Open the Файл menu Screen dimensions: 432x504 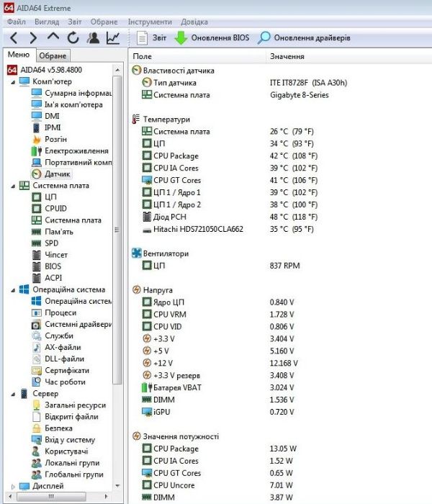click(17, 22)
